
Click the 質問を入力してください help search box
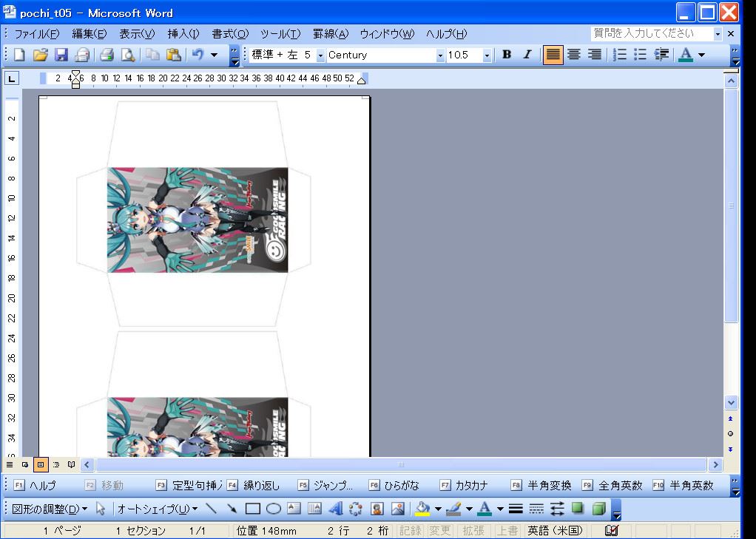click(x=652, y=33)
